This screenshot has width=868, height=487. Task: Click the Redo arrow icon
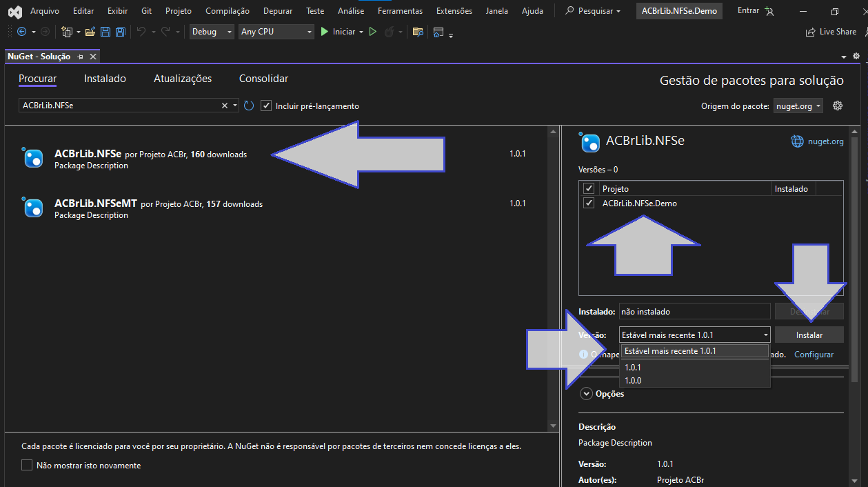(165, 32)
